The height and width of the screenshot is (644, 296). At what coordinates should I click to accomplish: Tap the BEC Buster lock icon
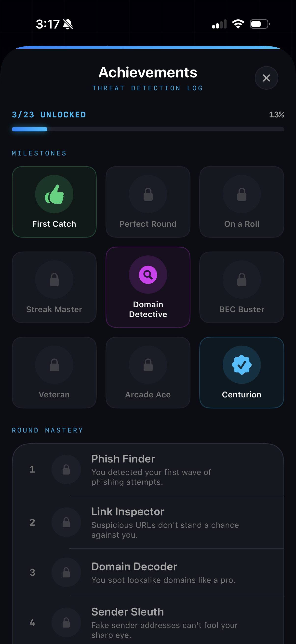pos(242,279)
